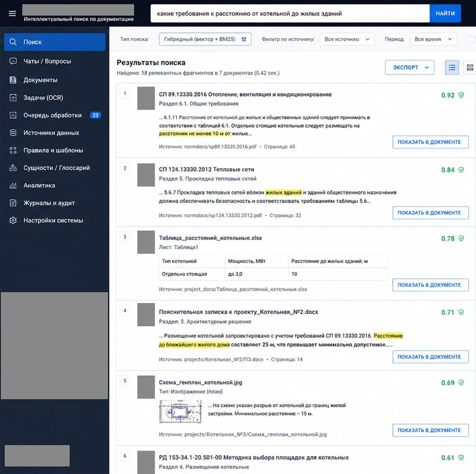Screen dimensions: 476x474
Task: Show Пояснительная записка result in document
Action: (431, 357)
